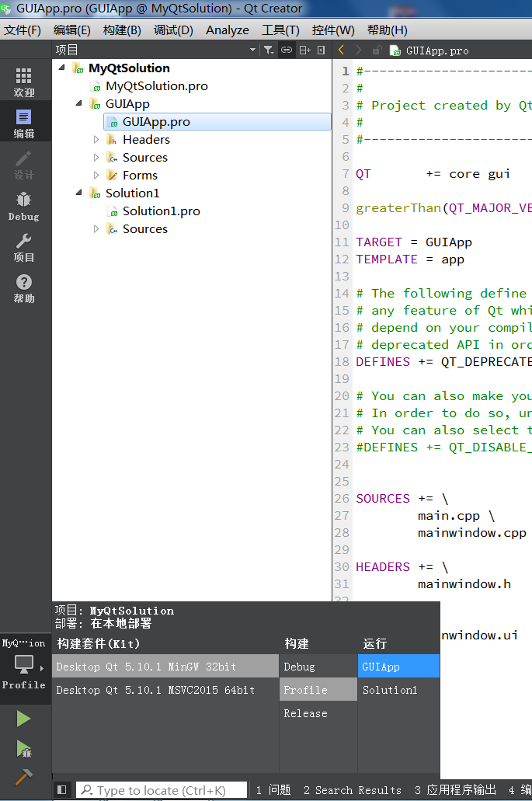Click the mainwindow.h line in editor
This screenshot has width=532, height=801.
(464, 583)
